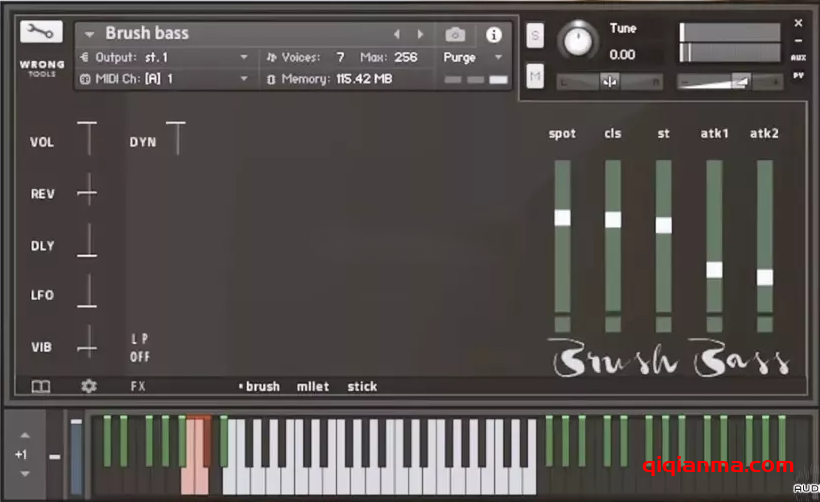This screenshot has height=502, width=820.
Task: Go to next instrument with right arrow
Action: click(x=420, y=34)
